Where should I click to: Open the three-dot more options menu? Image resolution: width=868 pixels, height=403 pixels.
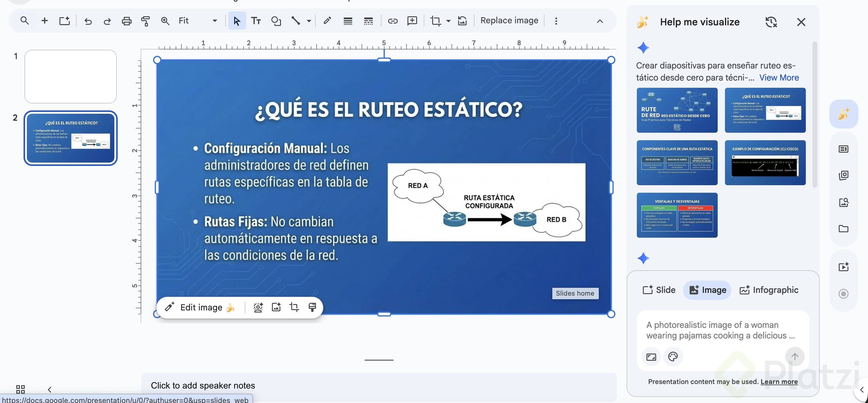[x=556, y=21]
